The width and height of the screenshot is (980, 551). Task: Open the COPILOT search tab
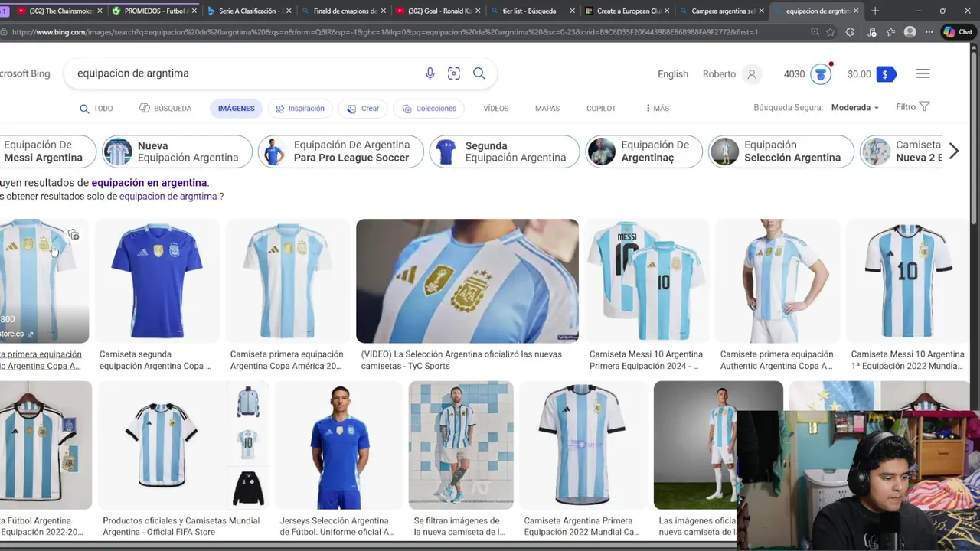(601, 109)
